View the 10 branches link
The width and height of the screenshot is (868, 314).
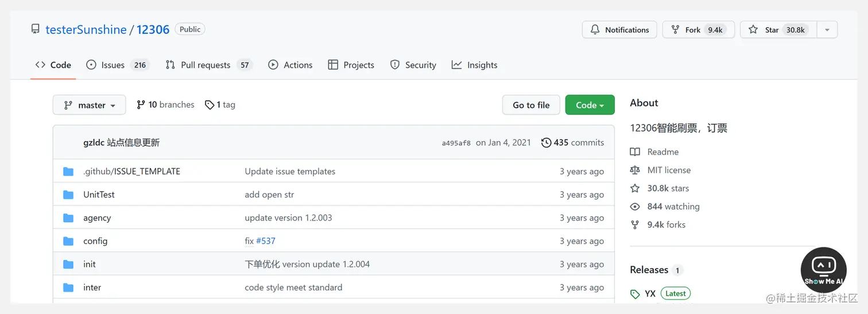click(165, 104)
